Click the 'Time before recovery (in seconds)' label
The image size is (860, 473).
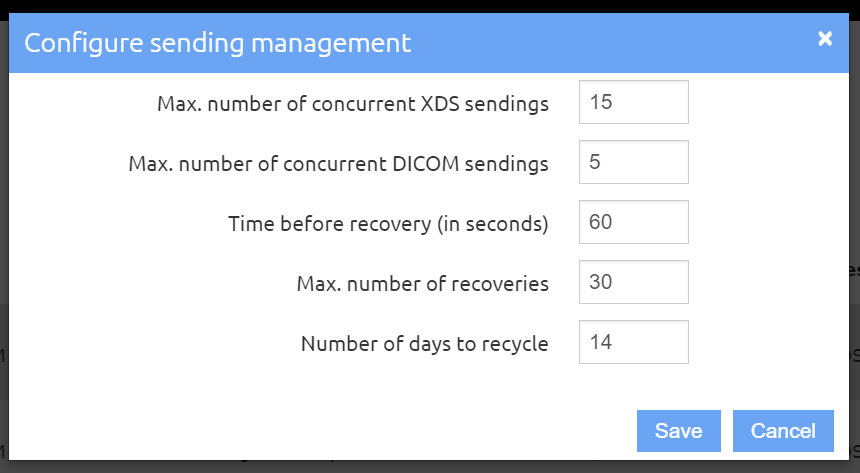click(x=388, y=224)
